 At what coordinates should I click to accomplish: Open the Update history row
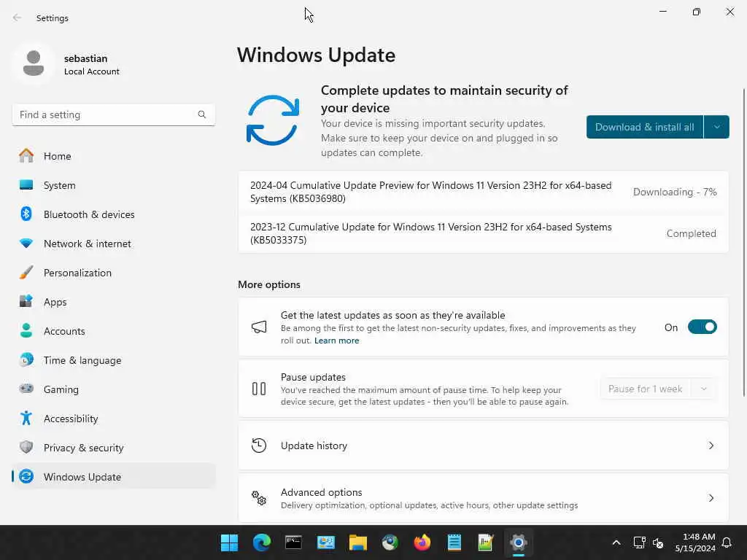[x=483, y=446]
